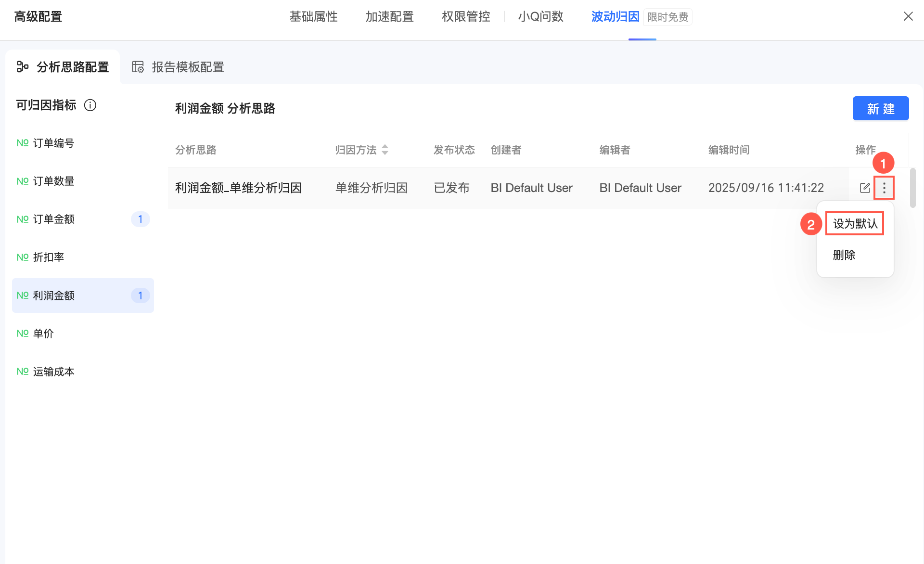Switch to the 基础属性 tab
Image resolution: width=924 pixels, height=564 pixels.
point(313,16)
